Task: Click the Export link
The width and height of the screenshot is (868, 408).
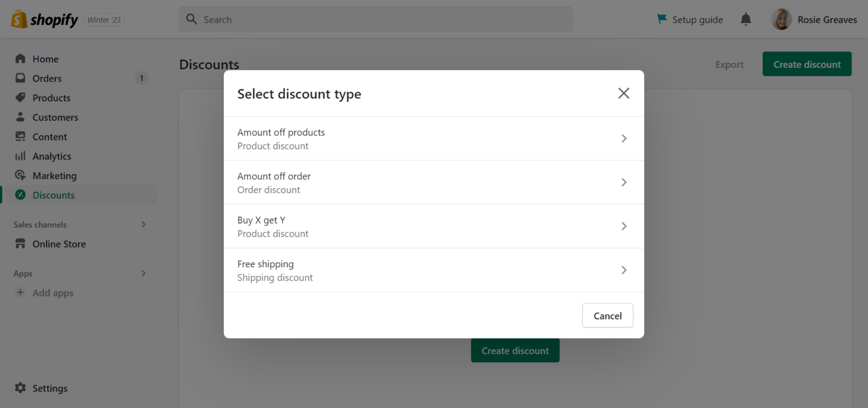Action: click(729, 64)
